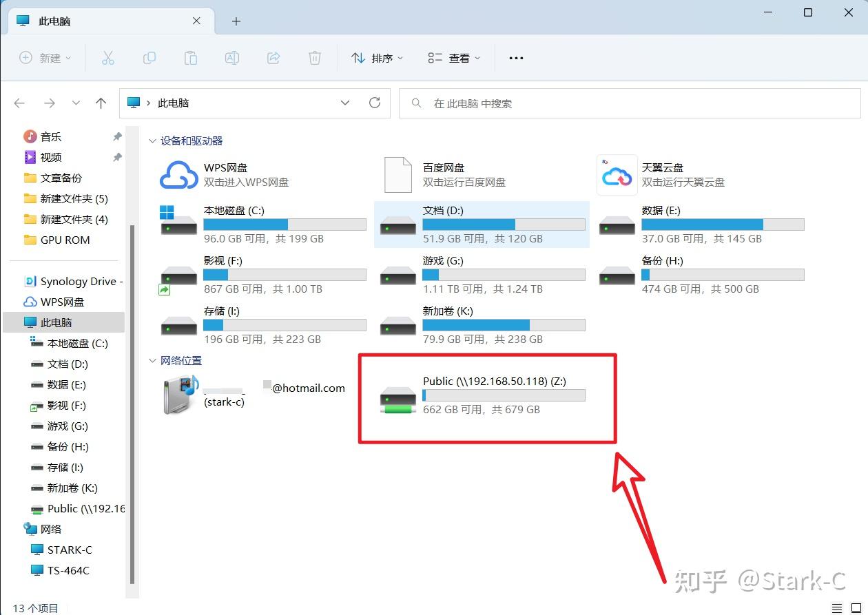The height and width of the screenshot is (615, 868).
Task: Switch to details view in the status bar
Action: (x=838, y=607)
